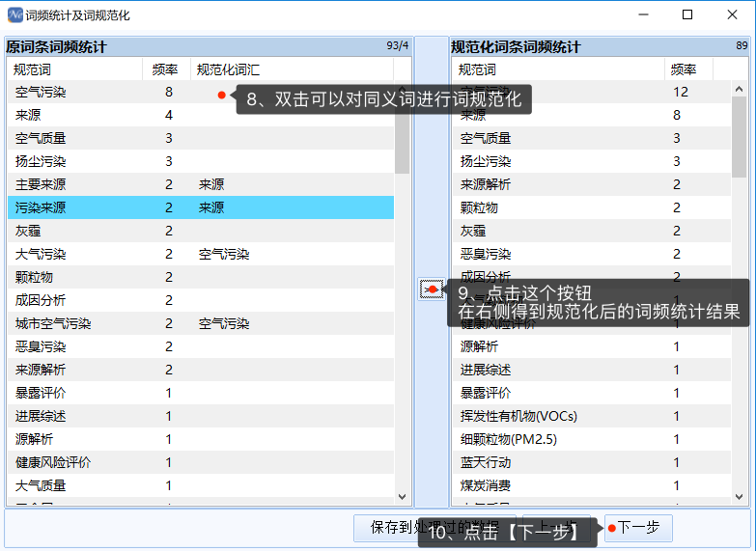Image resolution: width=756 pixels, height=551 pixels.
Task: Select 空气质量 row in right list
Action: pos(592,138)
